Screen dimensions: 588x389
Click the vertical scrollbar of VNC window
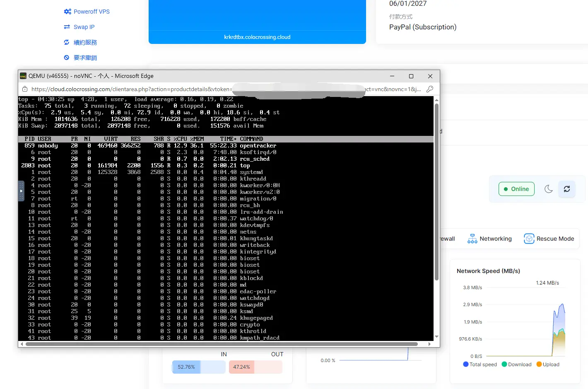[436, 191]
